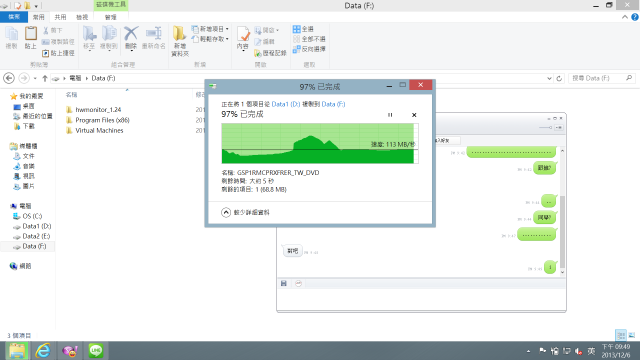
Task: Go up one level with Up arrow
Action: 45,78
